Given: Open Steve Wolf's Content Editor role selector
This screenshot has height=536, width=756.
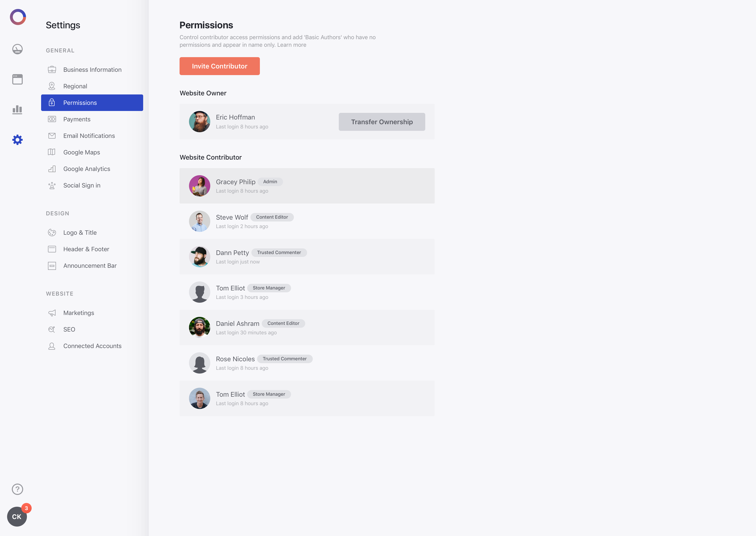Looking at the screenshot, I should coord(272,217).
